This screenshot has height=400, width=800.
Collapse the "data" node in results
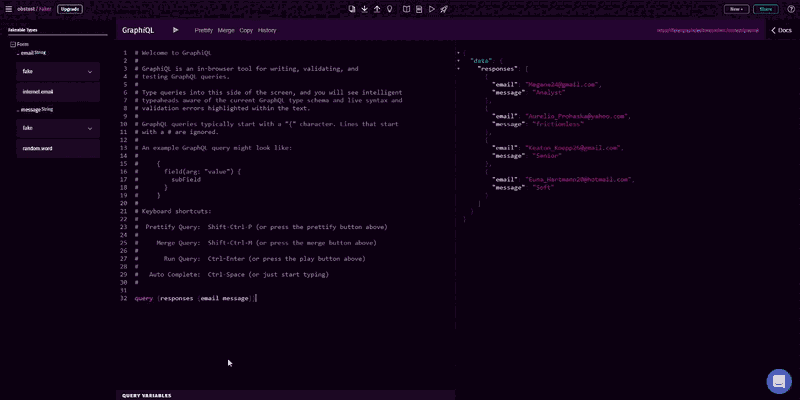tap(458, 61)
